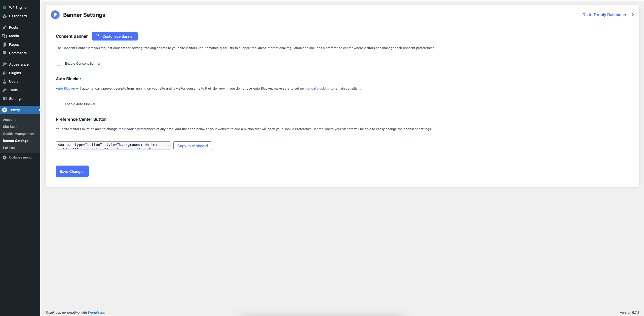Click the Appearance icon in sidebar

[x=5, y=64]
